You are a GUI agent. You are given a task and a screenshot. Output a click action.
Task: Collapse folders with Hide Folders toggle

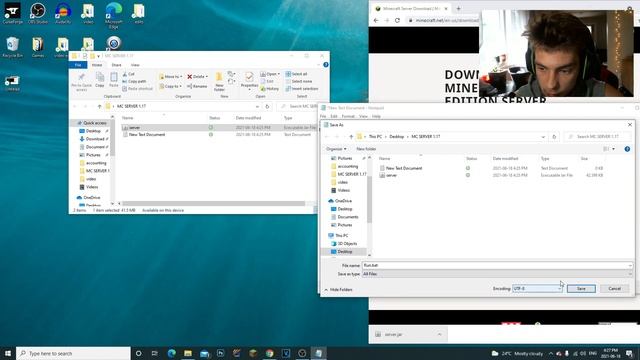[338, 289]
